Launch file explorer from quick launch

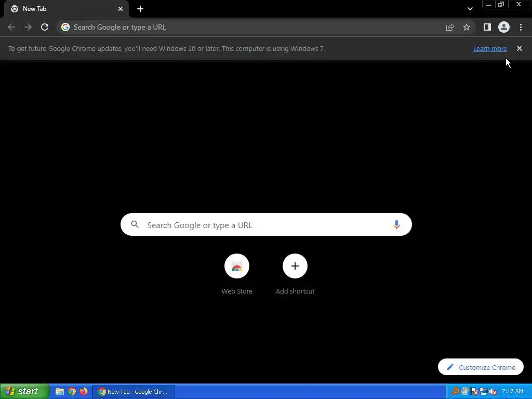tap(60, 392)
